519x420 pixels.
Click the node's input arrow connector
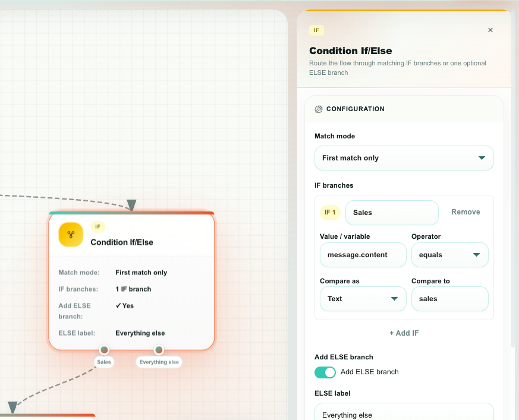132,205
